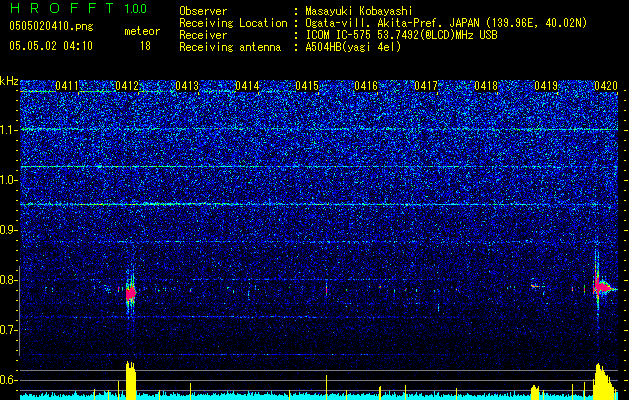Click the meteor label

[142, 31]
